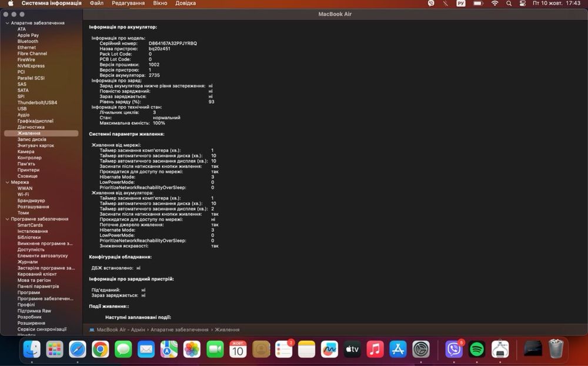The width and height of the screenshot is (588, 366).
Task: Click System Information icon in Dock
Action: point(500,350)
